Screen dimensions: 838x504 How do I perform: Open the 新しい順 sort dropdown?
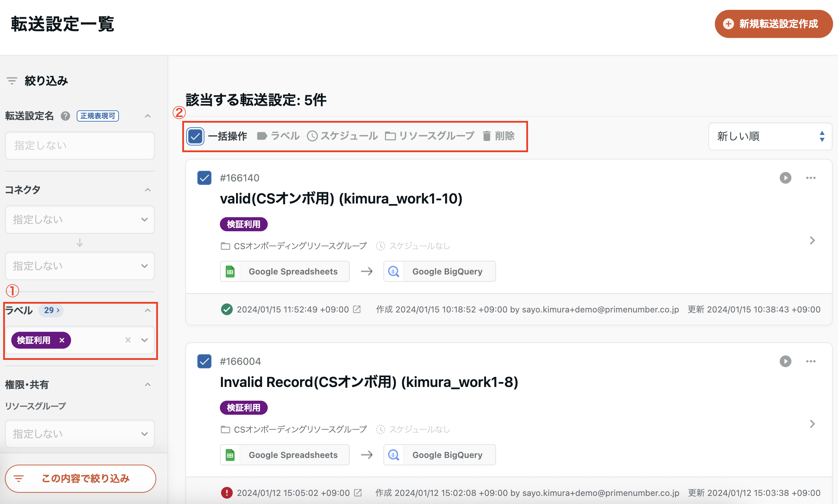770,136
